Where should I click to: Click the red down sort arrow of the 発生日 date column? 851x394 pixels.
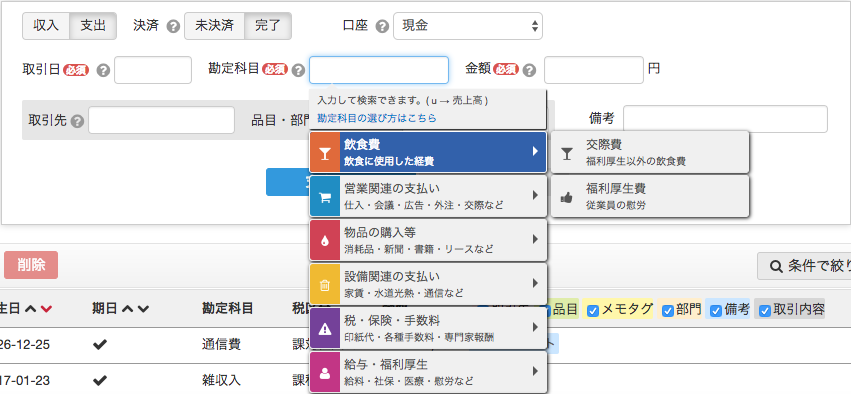coord(46,309)
